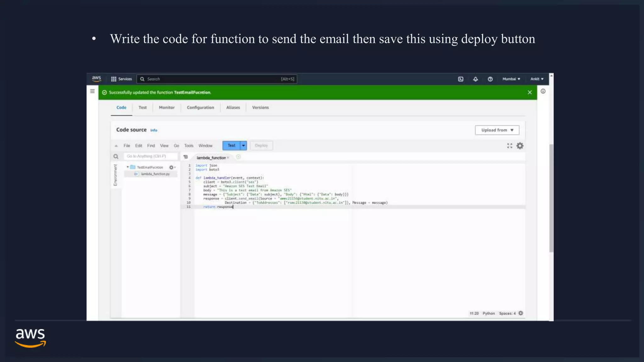Toggle the Environment side panel
The width and height of the screenshot is (644, 362).
pyautogui.click(x=115, y=175)
